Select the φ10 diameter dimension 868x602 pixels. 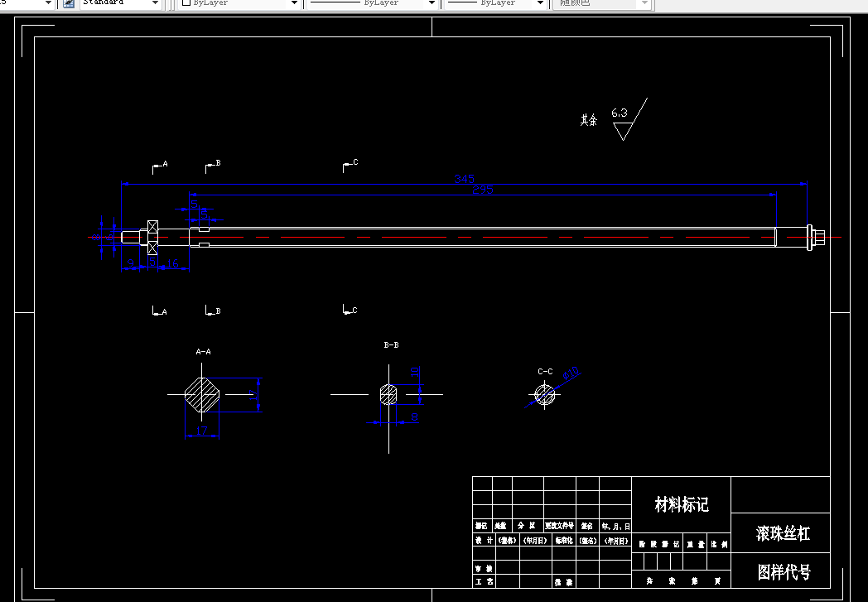(571, 373)
